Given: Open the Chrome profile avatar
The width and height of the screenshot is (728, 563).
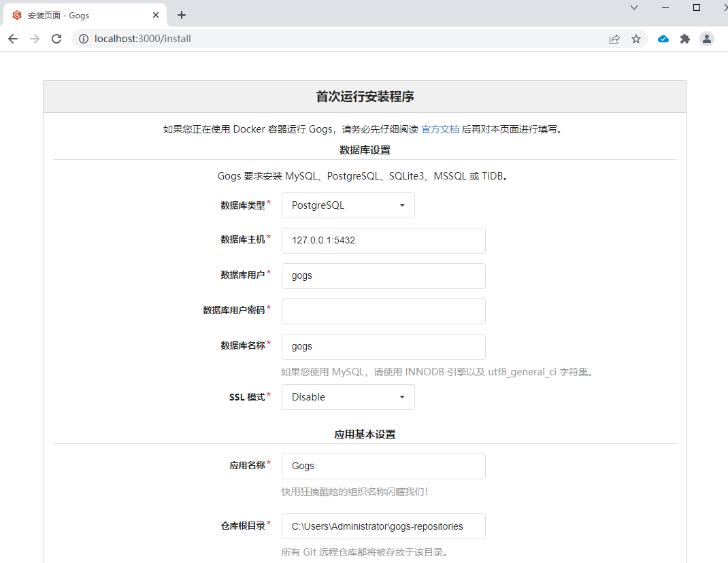Looking at the screenshot, I should coord(707,39).
